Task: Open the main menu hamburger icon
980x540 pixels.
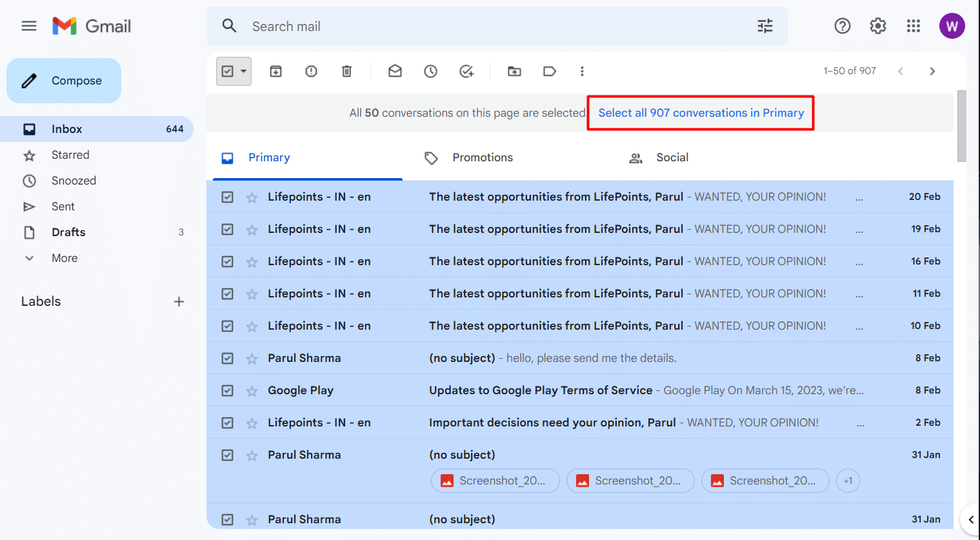Action: (x=29, y=26)
